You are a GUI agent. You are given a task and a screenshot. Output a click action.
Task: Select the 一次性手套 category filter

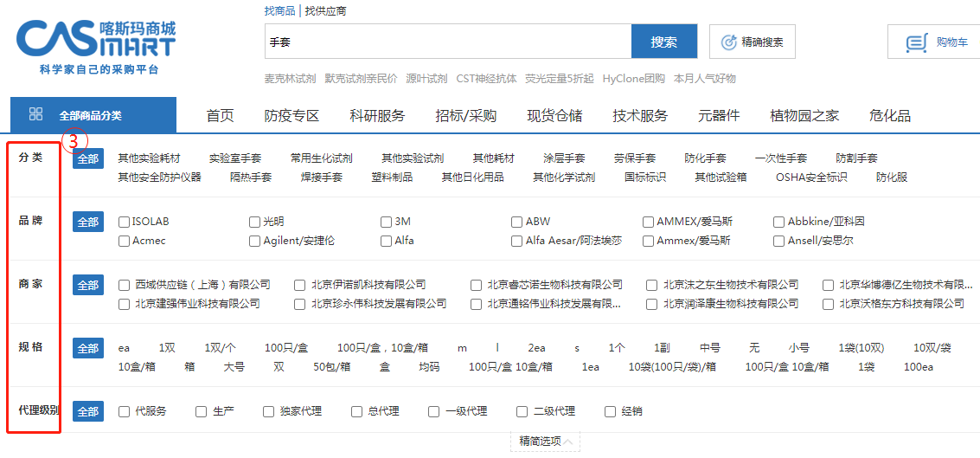click(x=780, y=158)
